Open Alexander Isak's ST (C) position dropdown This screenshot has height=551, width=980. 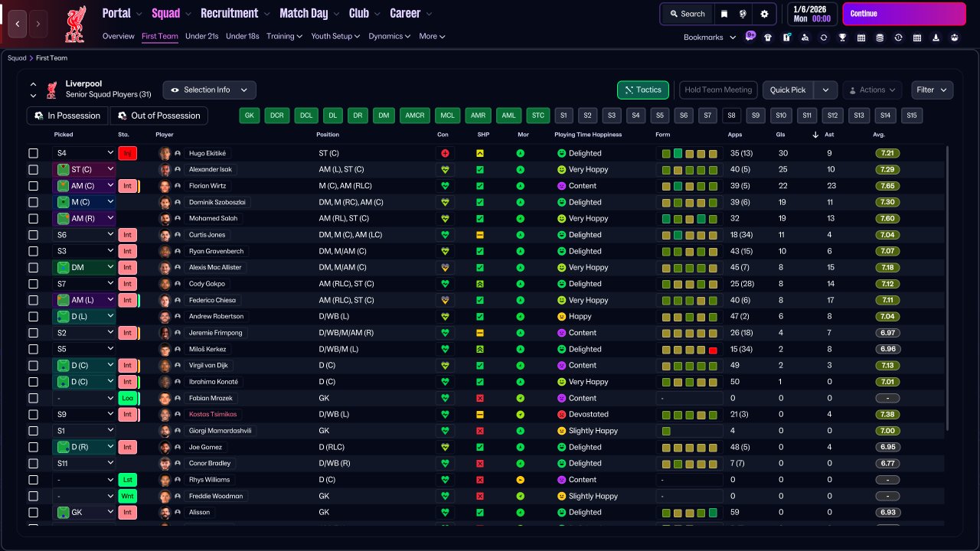tap(84, 169)
